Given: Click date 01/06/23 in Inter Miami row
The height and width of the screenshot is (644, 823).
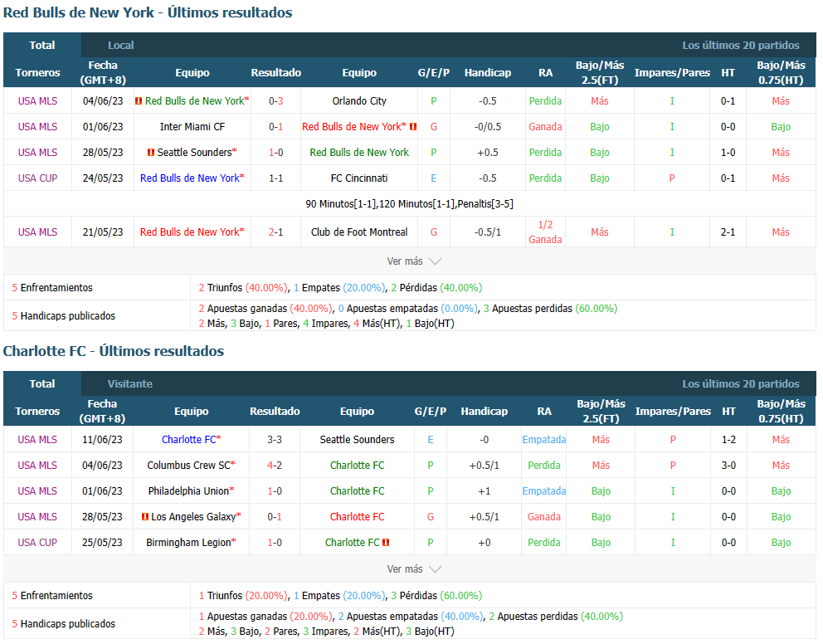Looking at the screenshot, I should [x=103, y=126].
